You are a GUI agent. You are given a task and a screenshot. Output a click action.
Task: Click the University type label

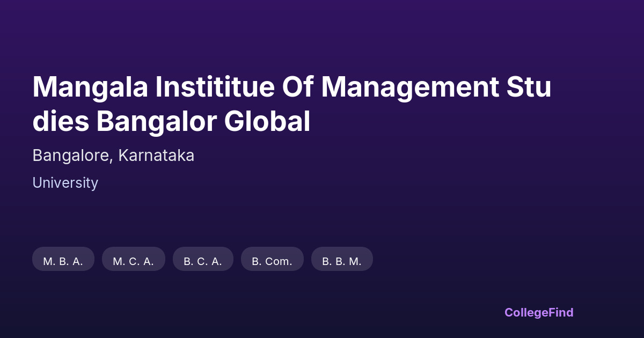(x=65, y=183)
